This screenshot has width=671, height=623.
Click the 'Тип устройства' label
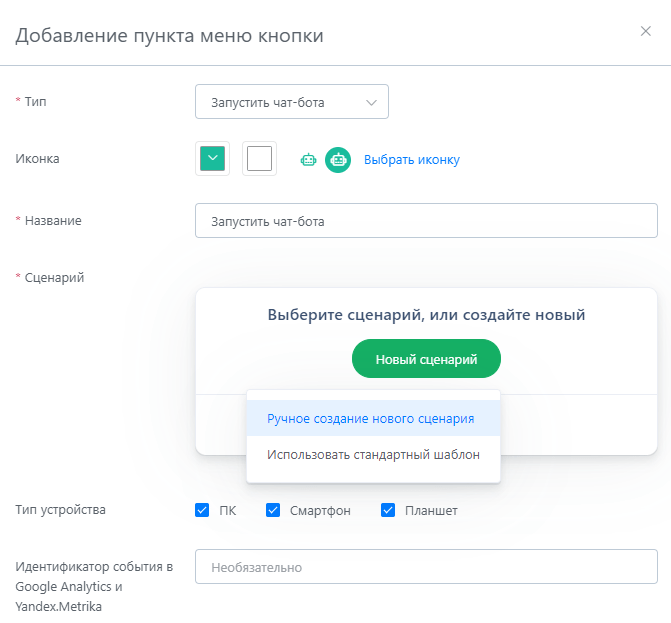(60, 510)
